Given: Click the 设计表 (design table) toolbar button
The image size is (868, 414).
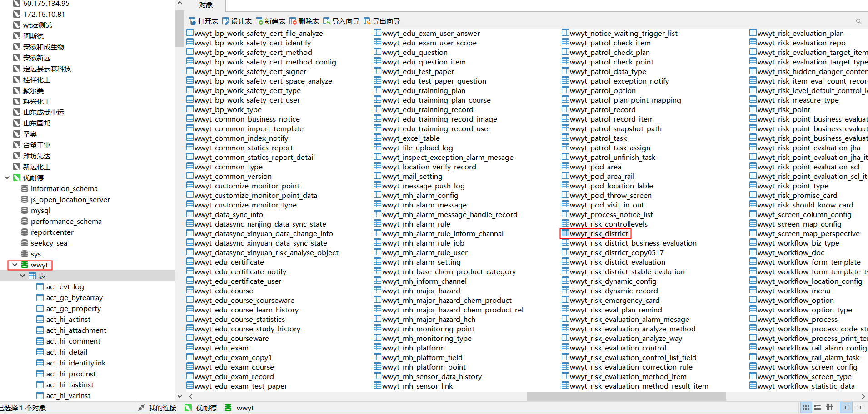Looking at the screenshot, I should tap(237, 21).
